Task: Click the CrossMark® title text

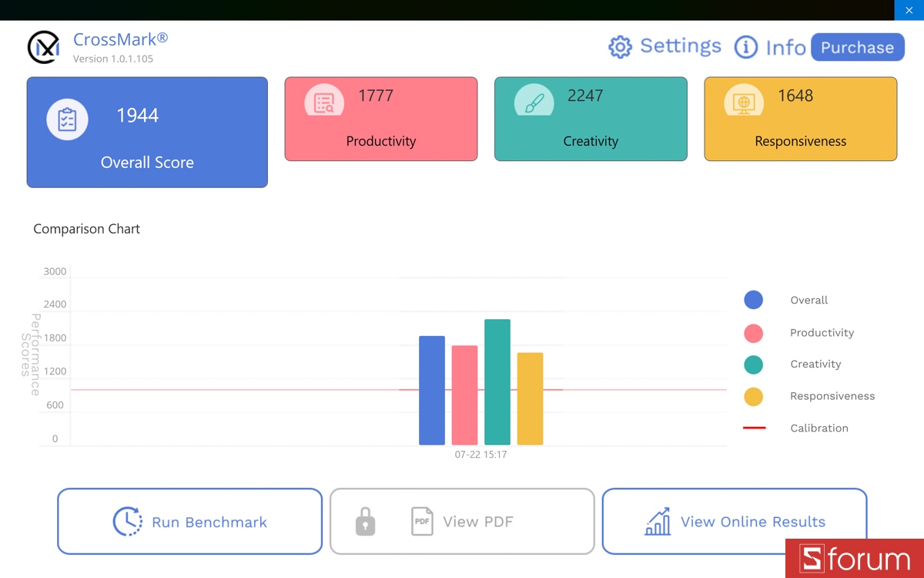Action: click(120, 39)
